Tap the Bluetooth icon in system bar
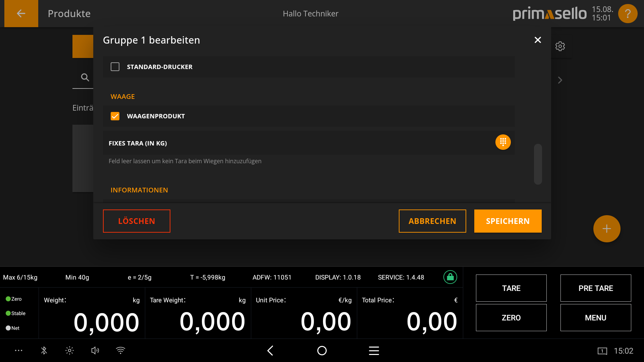Viewport: 644px width, 362px height. click(x=44, y=351)
